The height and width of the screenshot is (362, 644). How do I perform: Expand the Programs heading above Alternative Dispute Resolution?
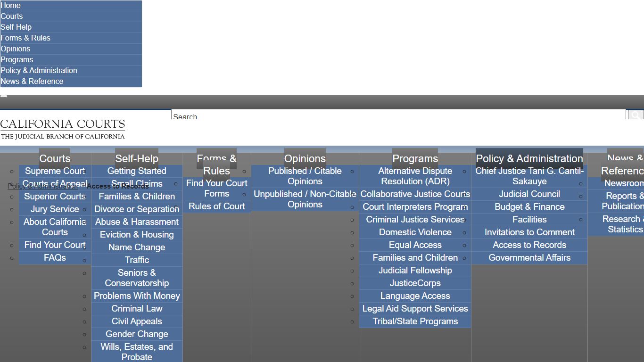(415, 159)
